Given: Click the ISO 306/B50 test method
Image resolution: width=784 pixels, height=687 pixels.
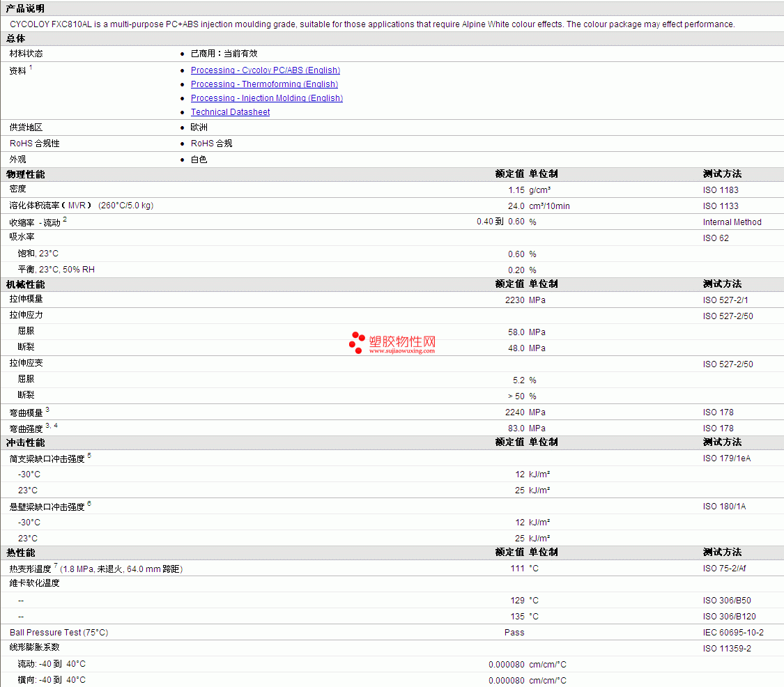Looking at the screenshot, I should (727, 600).
